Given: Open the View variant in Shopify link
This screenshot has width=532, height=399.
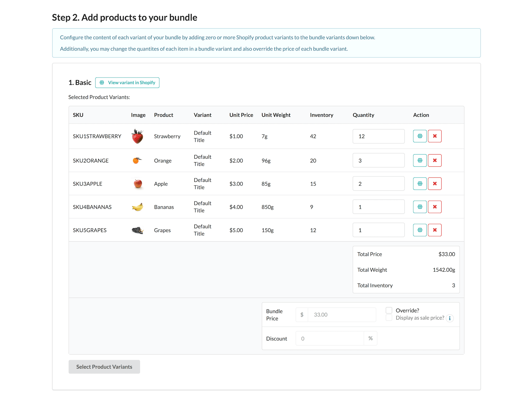Looking at the screenshot, I should 128,82.
